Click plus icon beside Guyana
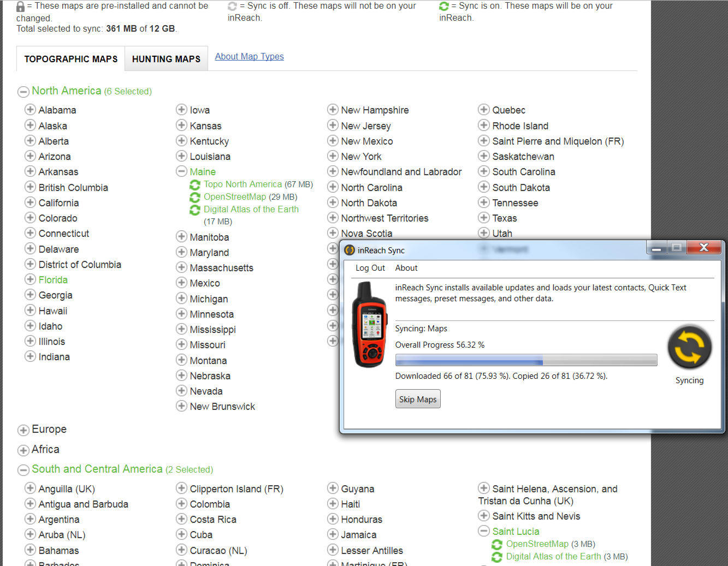 333,488
